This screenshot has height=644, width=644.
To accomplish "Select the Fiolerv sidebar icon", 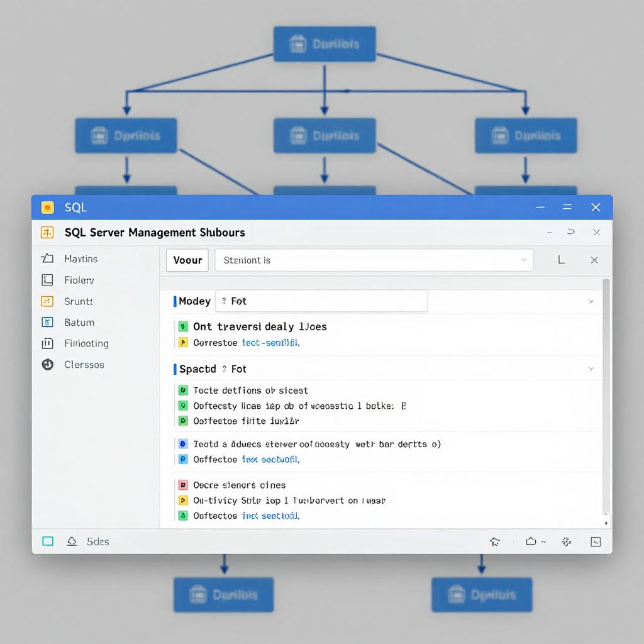I will [47, 280].
